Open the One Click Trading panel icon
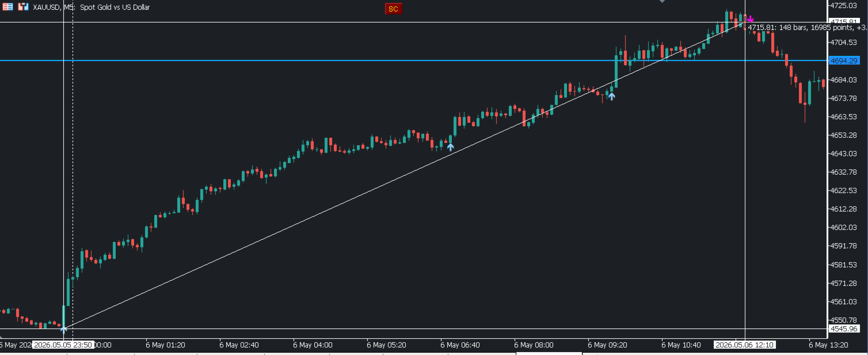This screenshot has width=868, height=355. point(23,7)
